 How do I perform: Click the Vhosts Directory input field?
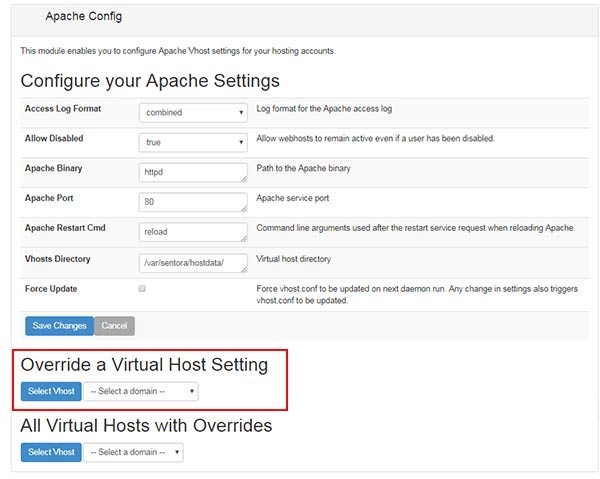tap(193, 263)
